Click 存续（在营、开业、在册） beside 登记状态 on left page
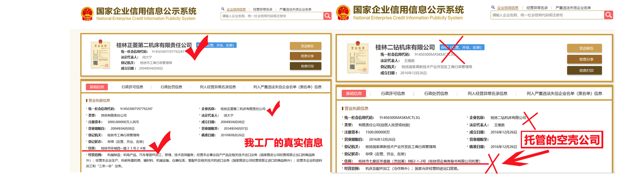Image resolution: width=644 pixels, height=177 pixels. click(125, 142)
